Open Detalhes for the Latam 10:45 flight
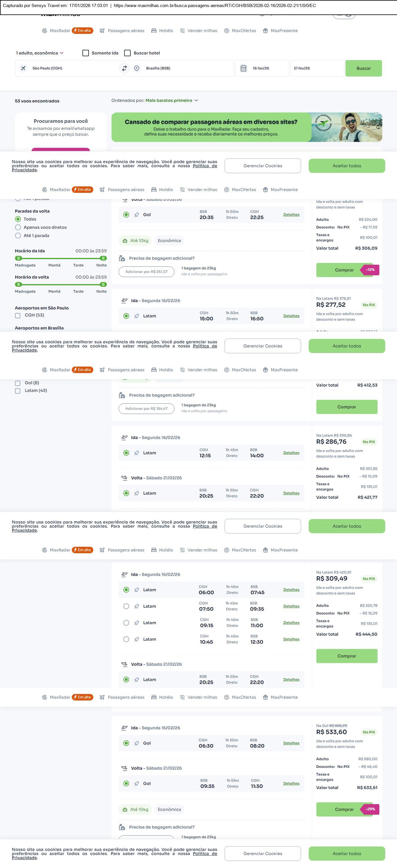Viewport: 397px width, 868px height. click(291, 639)
